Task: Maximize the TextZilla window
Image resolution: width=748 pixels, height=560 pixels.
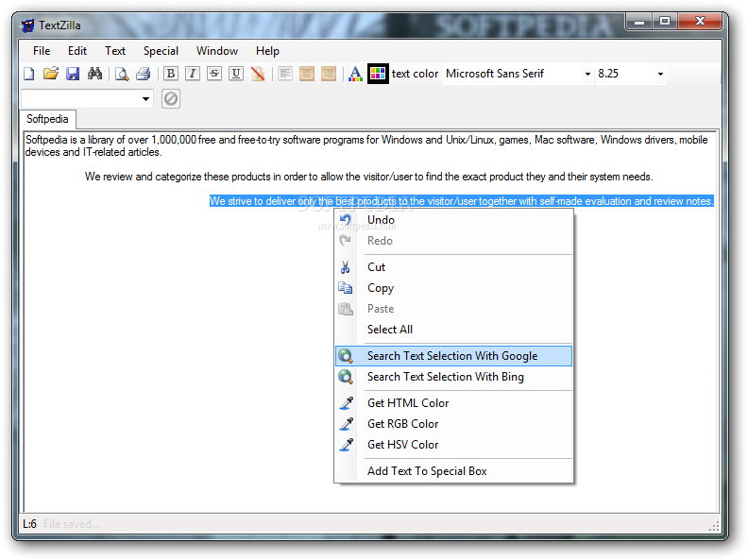Action: tap(665, 21)
